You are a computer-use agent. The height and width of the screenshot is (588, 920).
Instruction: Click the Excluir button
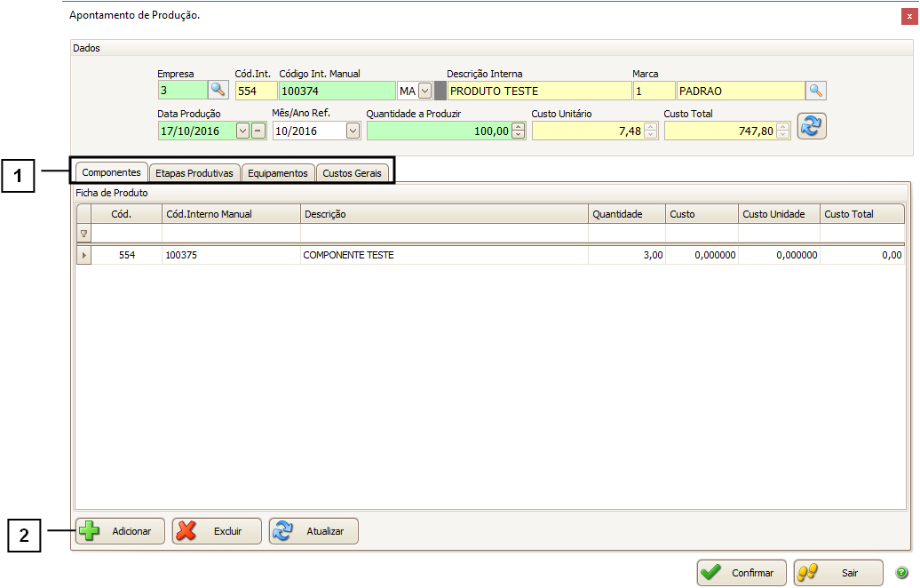click(217, 531)
